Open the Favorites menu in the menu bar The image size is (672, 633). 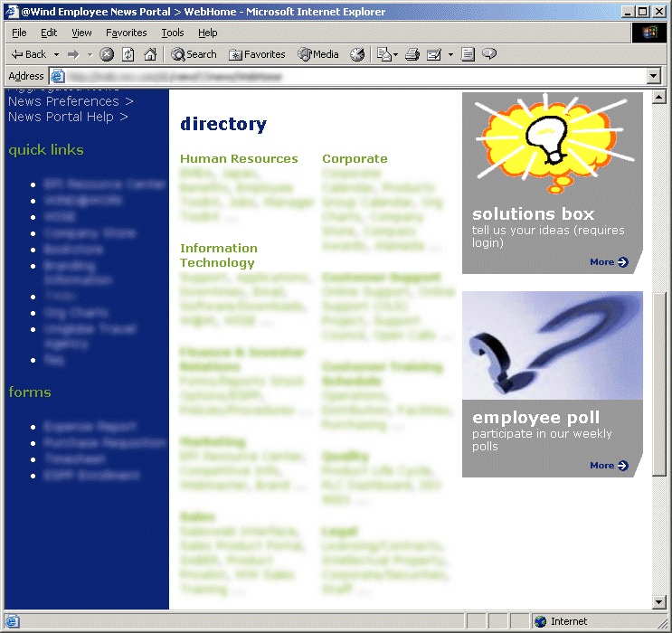[x=126, y=33]
